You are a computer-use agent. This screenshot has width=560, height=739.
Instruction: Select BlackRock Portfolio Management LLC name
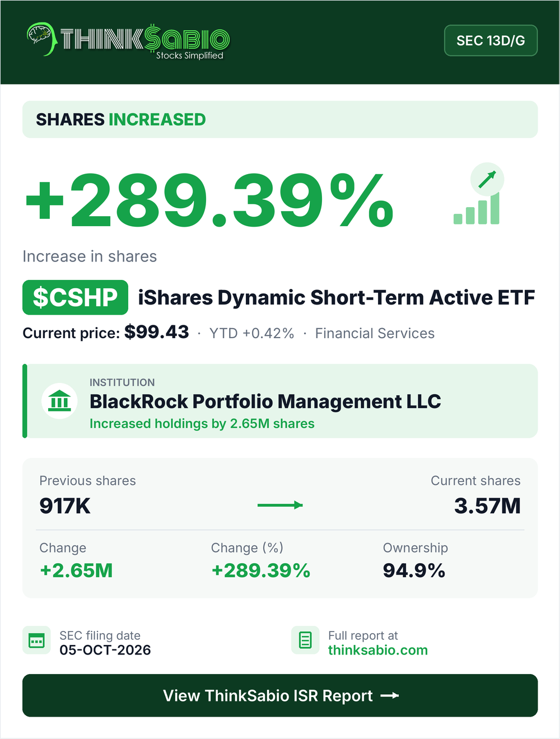265,401
